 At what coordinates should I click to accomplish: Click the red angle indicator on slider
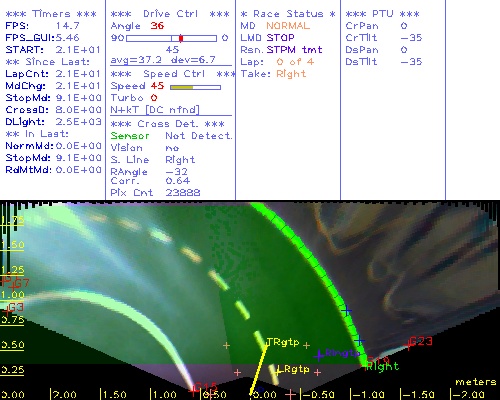181,38
